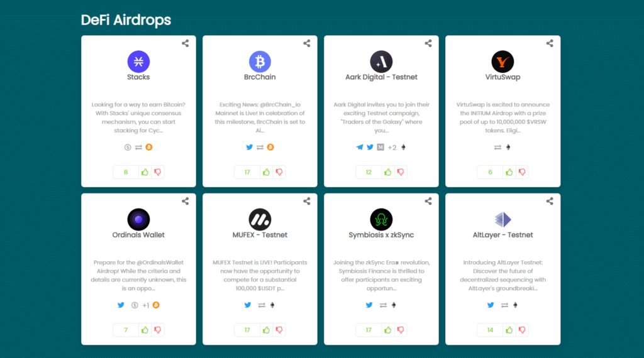Click Ethereum icon on VirtuSwap card
Image resolution: width=644 pixels, height=358 pixels.
click(x=508, y=147)
